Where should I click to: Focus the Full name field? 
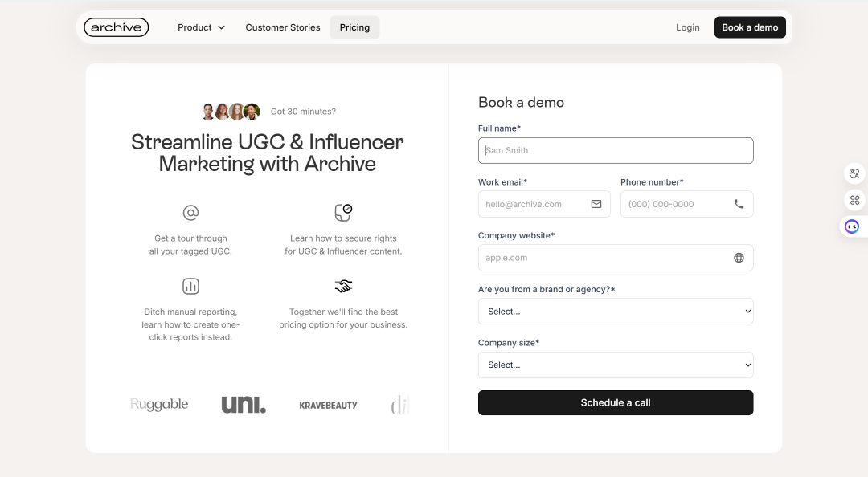[x=616, y=150]
